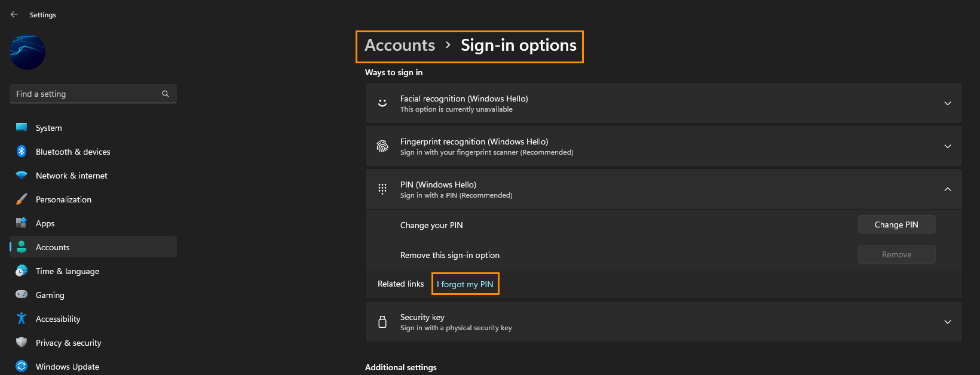Viewport: 980px width, 375px height.
Task: Click Fingerprint recognition (Windows Hello) label
Action: click(x=474, y=142)
